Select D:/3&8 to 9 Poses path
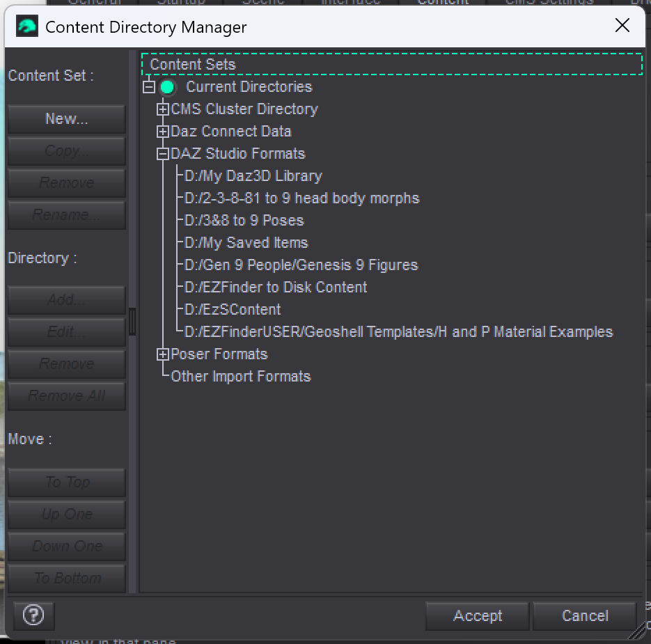The height and width of the screenshot is (644, 651). tap(244, 221)
